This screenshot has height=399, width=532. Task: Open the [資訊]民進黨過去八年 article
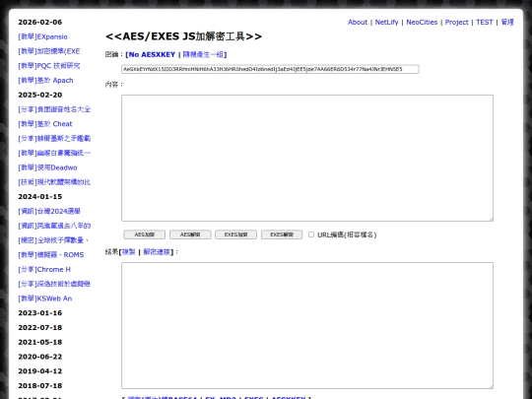(x=54, y=226)
